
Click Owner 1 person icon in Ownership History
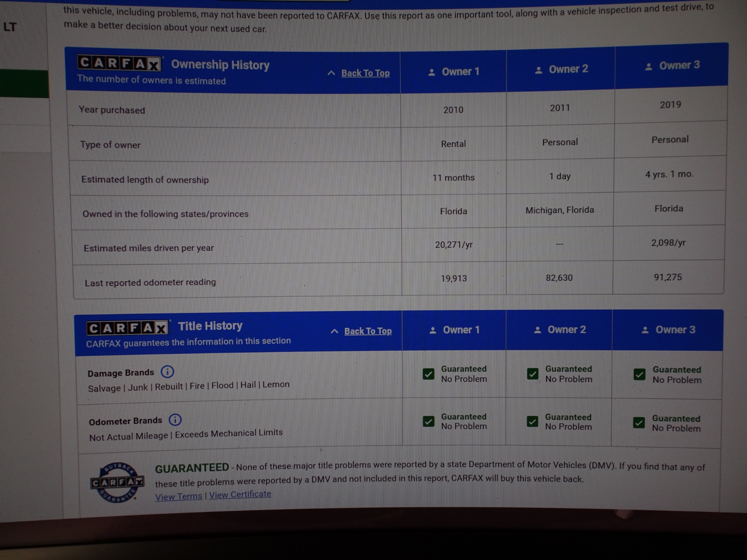click(x=431, y=72)
